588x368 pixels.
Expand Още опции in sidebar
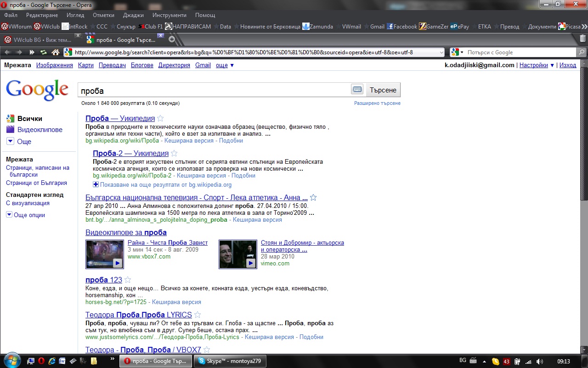[26, 215]
